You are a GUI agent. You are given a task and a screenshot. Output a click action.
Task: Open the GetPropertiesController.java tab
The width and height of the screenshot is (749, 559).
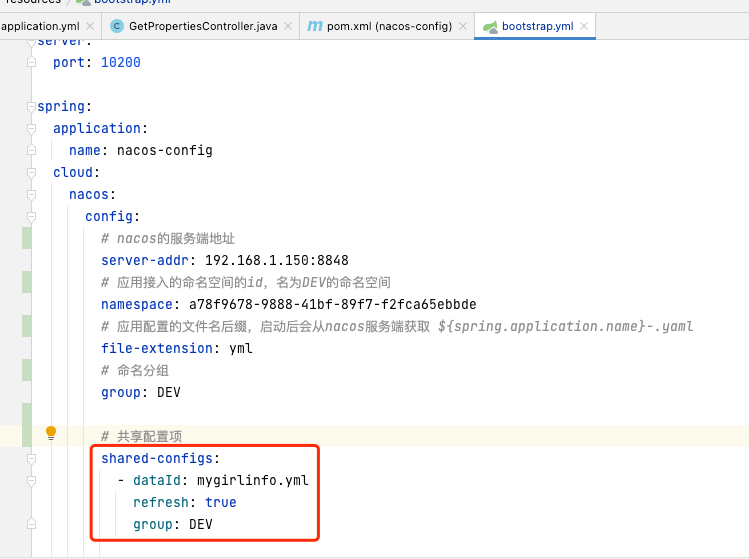tap(203, 25)
